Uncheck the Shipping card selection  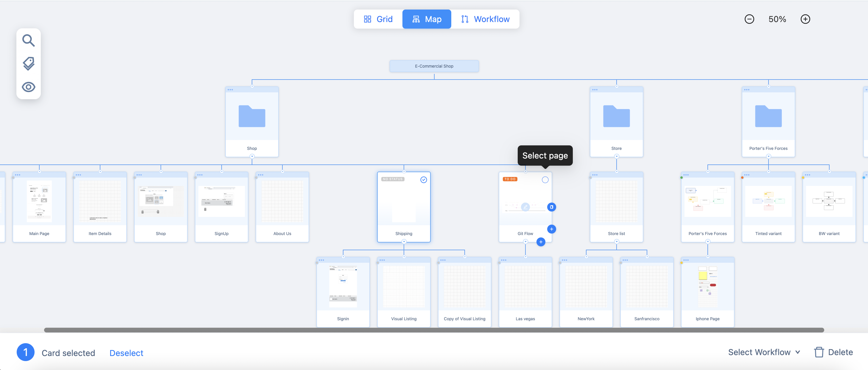[424, 180]
